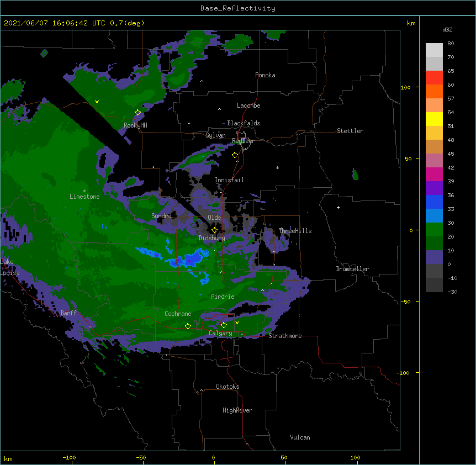Viewport: 476px width, 465px height.
Task: Click the Olds city label
Action: (x=214, y=218)
